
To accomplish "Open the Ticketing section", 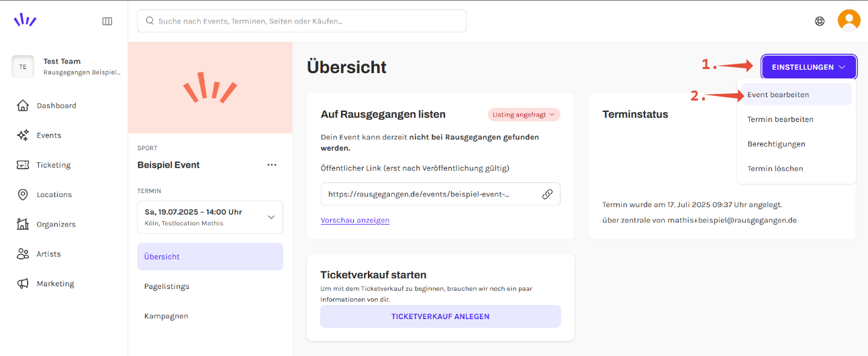I will point(54,165).
